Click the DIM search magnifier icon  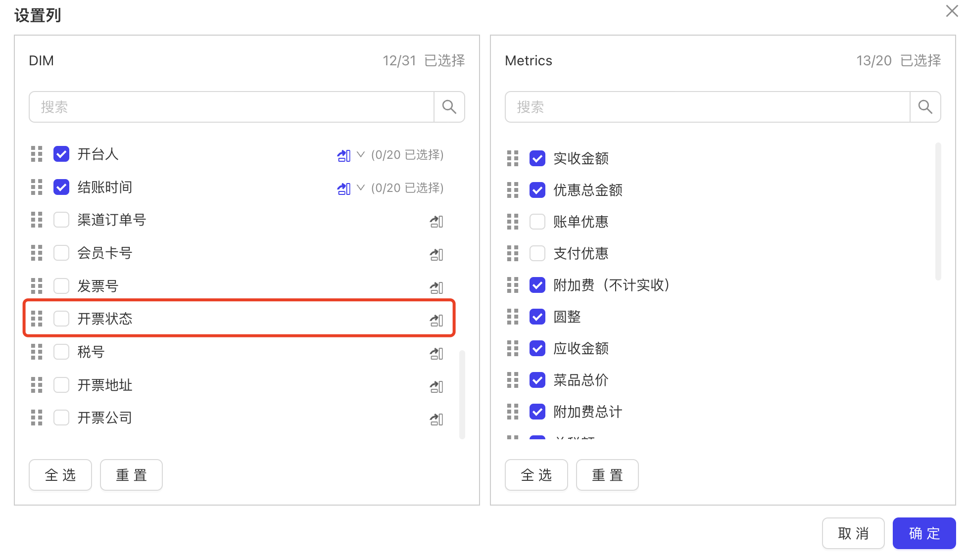click(x=449, y=107)
